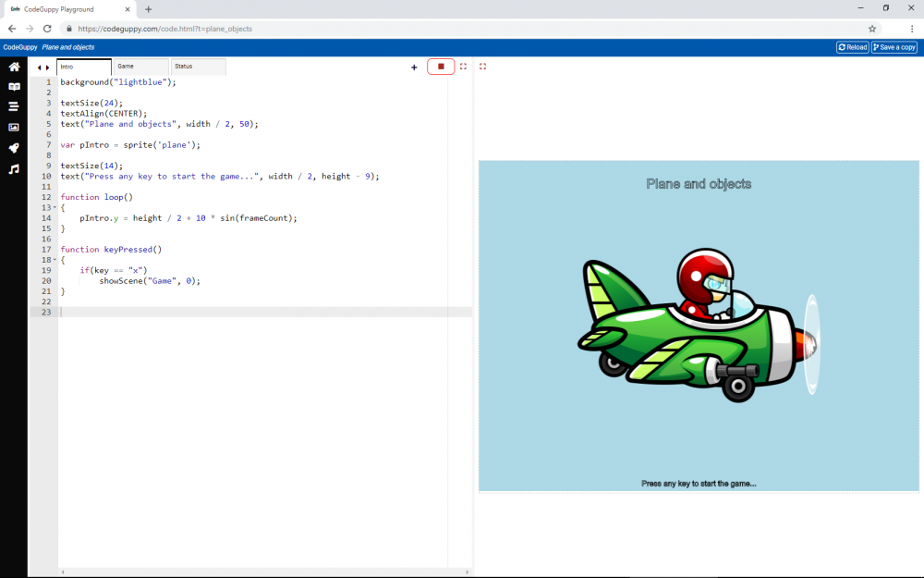The height and width of the screenshot is (578, 924).
Task: Click the pIntro.y assignment line
Action: (188, 218)
